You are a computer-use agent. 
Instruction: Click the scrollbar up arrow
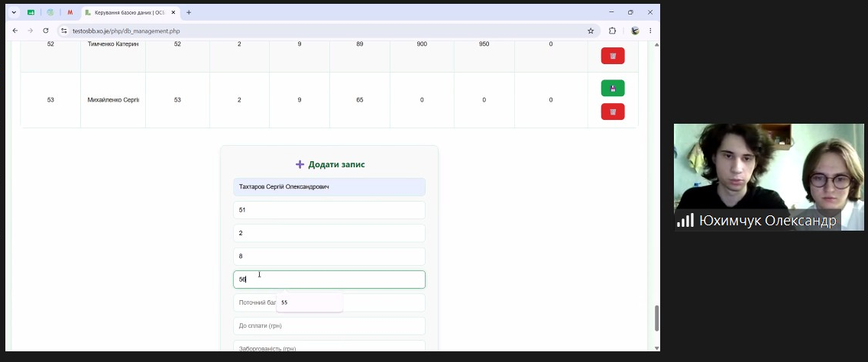(x=657, y=44)
